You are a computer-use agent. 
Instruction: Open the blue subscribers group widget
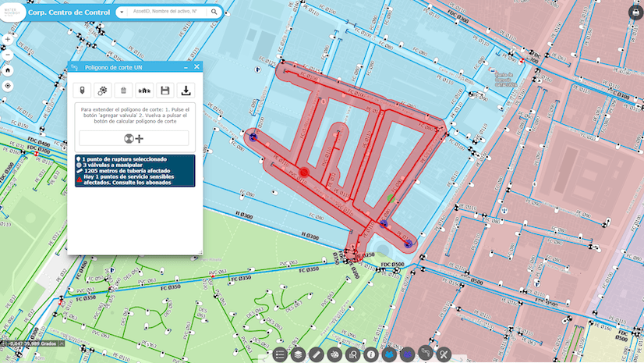click(389, 354)
